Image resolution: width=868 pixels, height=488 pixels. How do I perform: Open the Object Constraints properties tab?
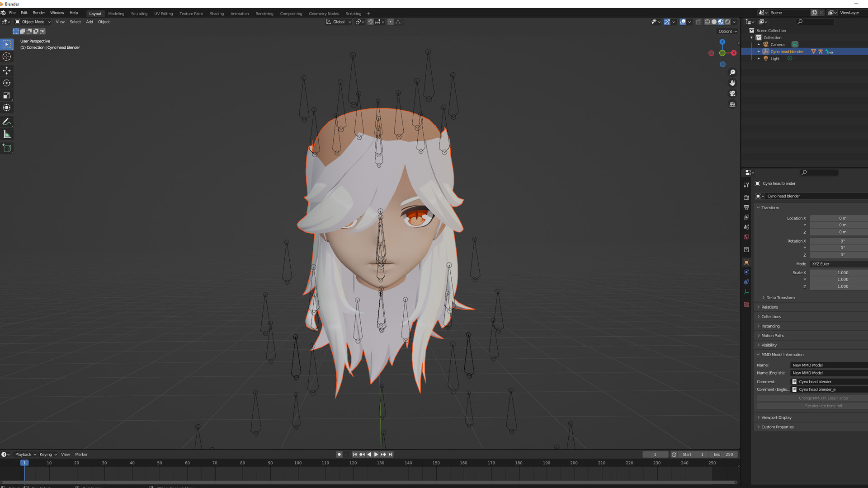746,282
